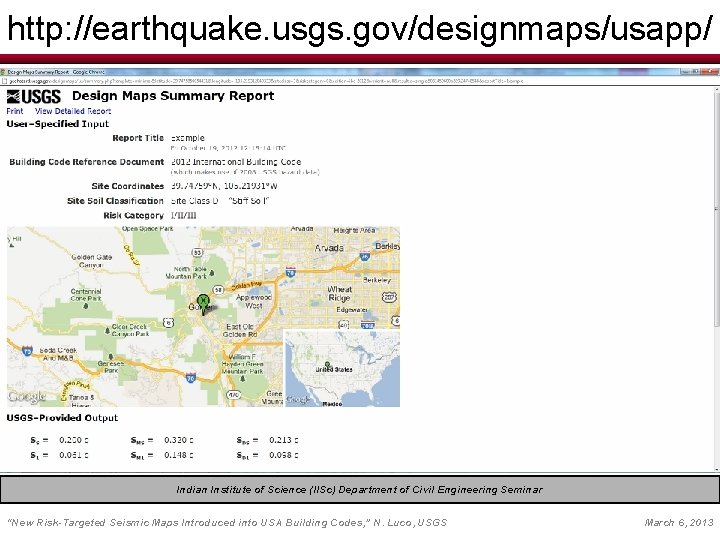The width and height of the screenshot is (720, 540).
Task: Click the USGS-Provided Output heading
Action: pyautogui.click(x=62, y=418)
